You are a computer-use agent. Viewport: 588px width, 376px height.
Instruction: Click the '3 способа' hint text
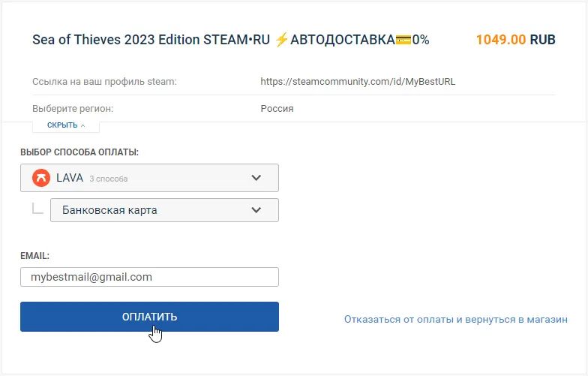coord(108,179)
